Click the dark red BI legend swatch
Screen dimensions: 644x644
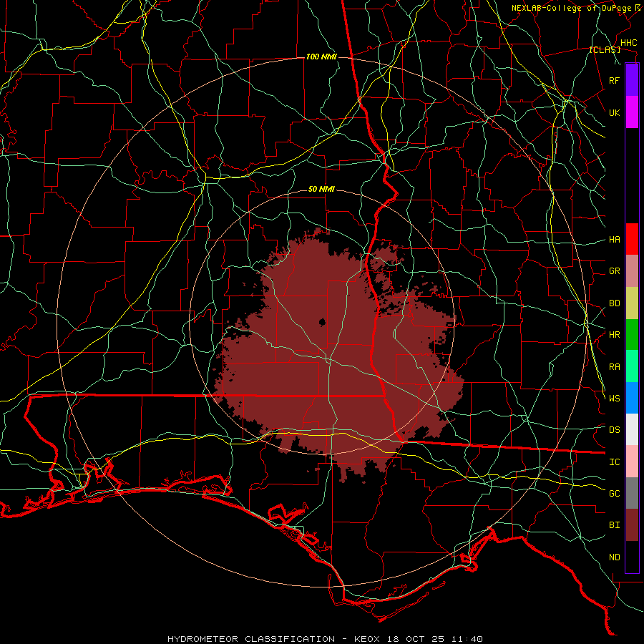click(x=632, y=525)
